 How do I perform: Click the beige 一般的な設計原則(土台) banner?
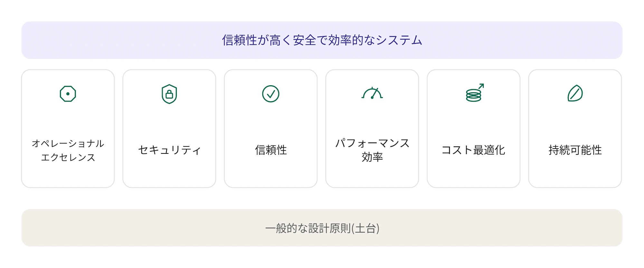coord(322,228)
